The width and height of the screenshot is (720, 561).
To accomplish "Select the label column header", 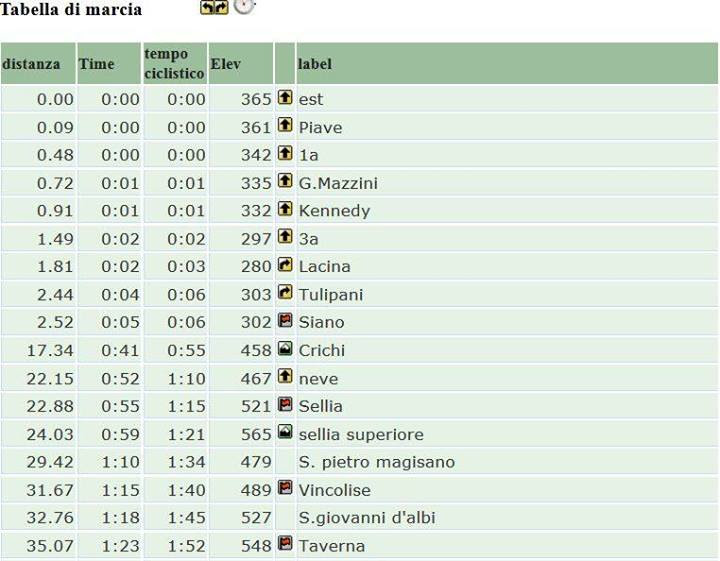I will pos(507,63).
